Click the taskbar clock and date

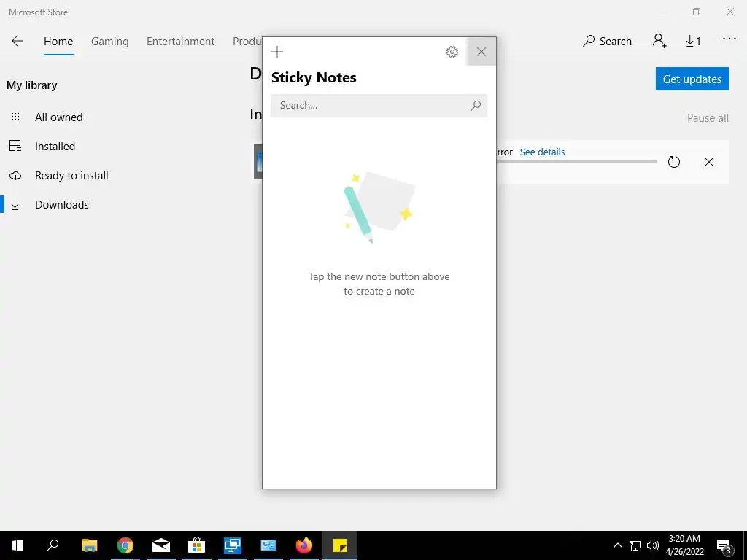point(684,545)
